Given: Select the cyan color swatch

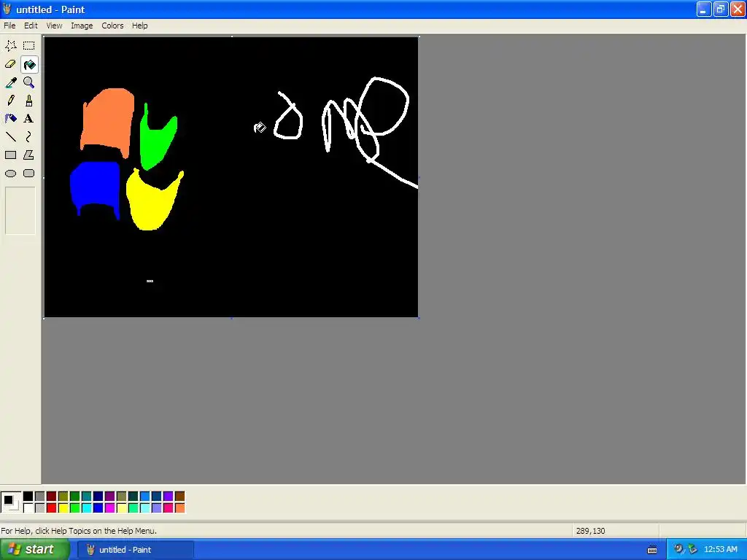Looking at the screenshot, I should (87, 508).
